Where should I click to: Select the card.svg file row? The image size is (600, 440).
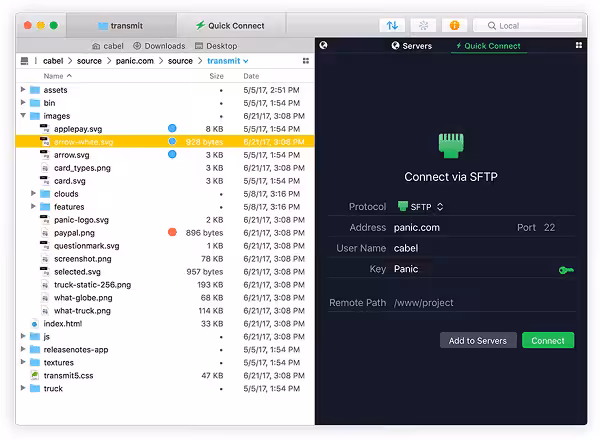165,181
